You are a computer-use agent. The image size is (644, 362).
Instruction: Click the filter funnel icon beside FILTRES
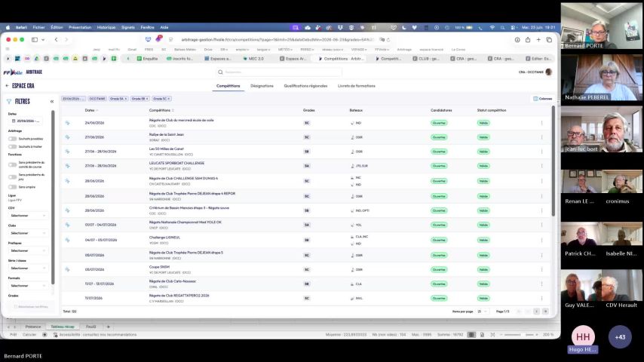click(x=9, y=101)
